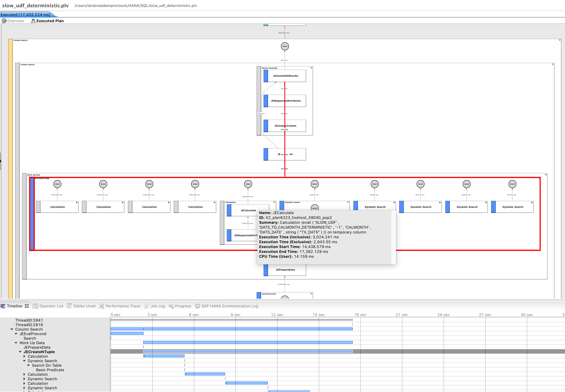Collapse the Work Up Data tree node

[x=16, y=343]
